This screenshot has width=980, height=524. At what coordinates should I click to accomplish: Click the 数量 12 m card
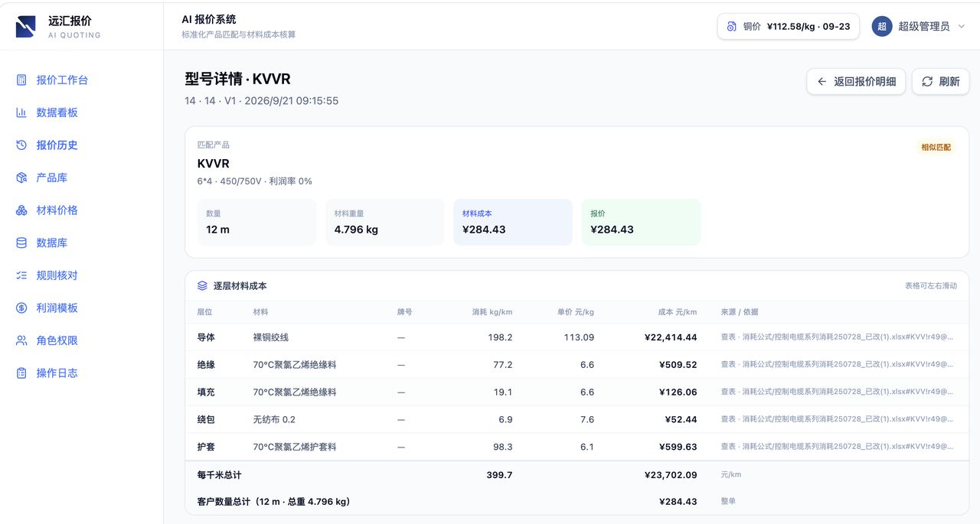point(256,223)
